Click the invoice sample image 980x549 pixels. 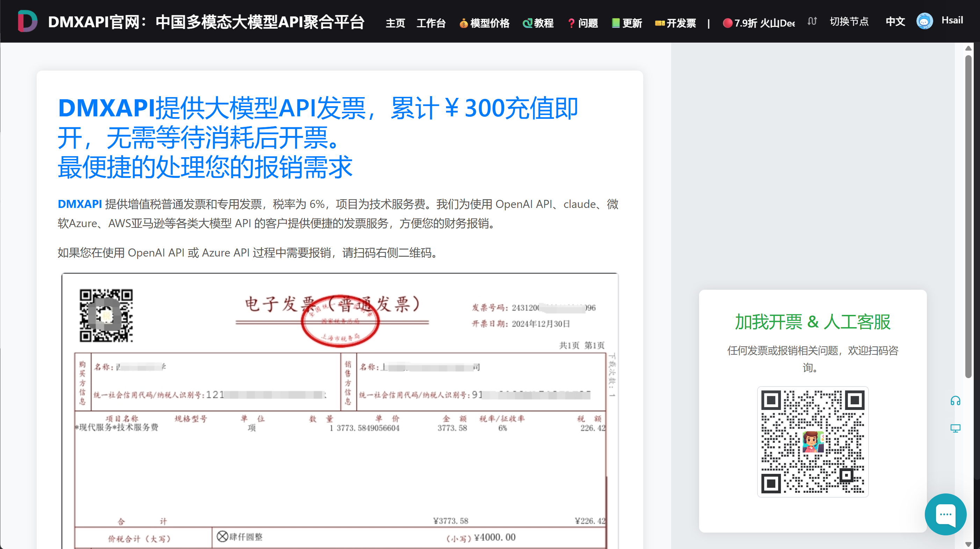[x=340, y=411]
